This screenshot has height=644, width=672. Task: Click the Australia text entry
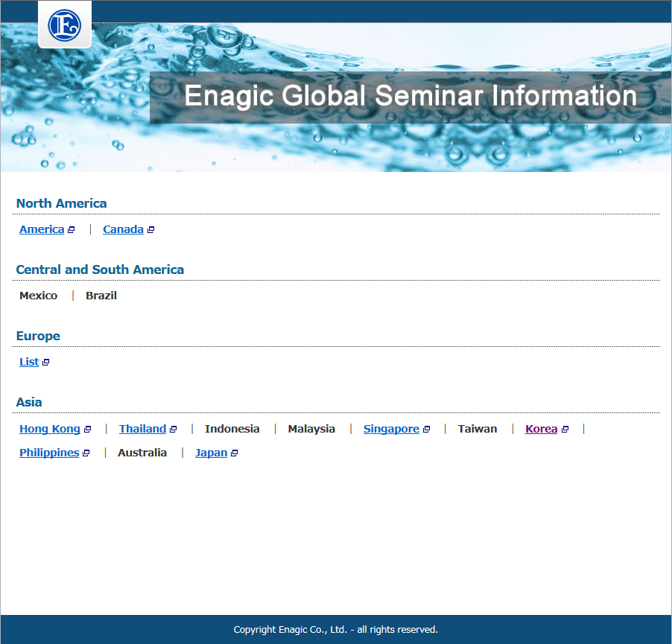click(142, 453)
